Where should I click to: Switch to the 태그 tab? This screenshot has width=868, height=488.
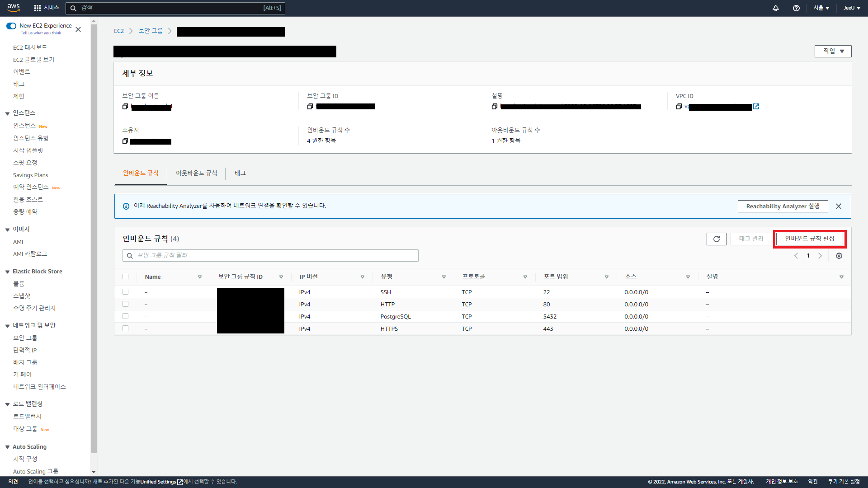[x=240, y=173]
